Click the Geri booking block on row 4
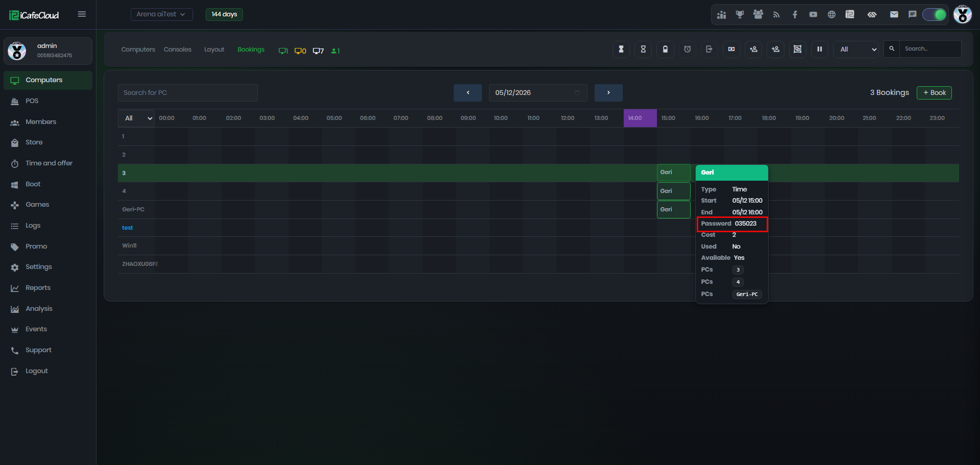 [674, 191]
